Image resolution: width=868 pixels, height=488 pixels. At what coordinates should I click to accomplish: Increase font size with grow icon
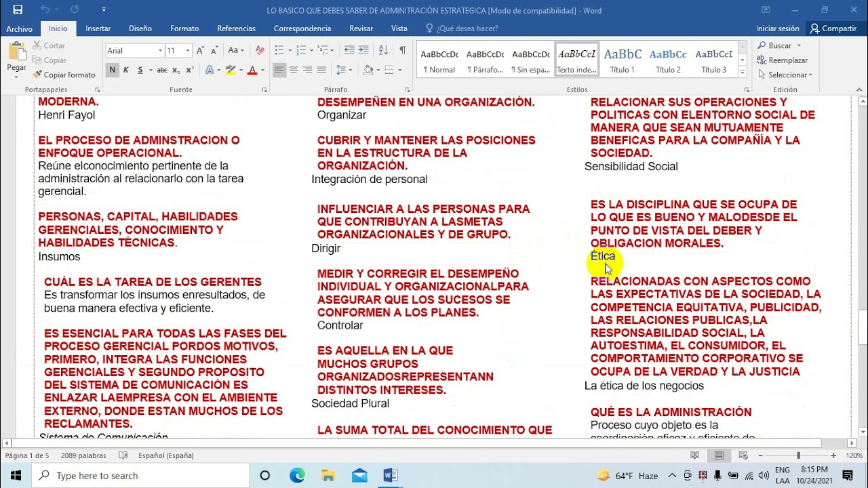pos(201,50)
